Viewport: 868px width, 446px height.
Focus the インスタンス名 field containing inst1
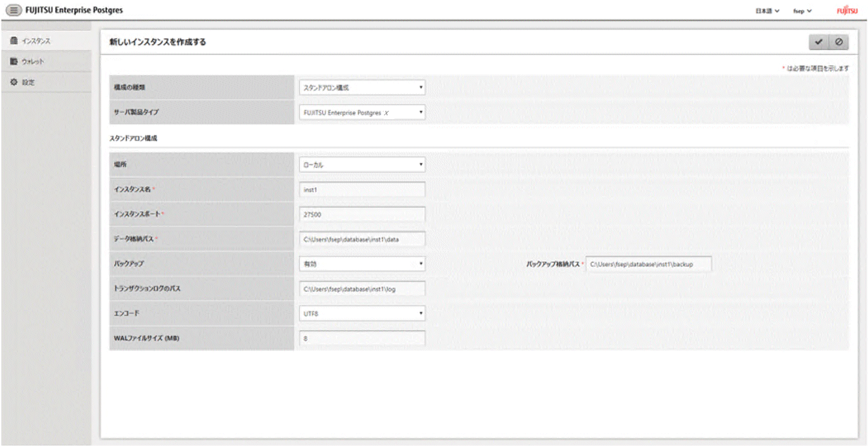(362, 189)
